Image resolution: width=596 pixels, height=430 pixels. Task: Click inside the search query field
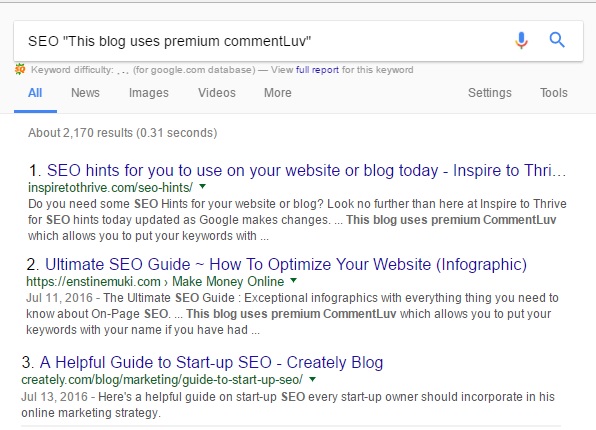tap(262, 41)
